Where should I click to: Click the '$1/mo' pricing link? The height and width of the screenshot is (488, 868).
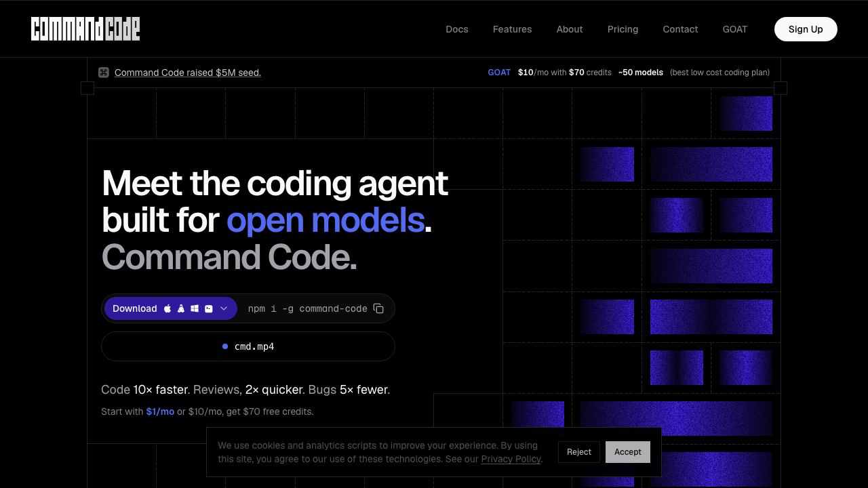pos(160,411)
